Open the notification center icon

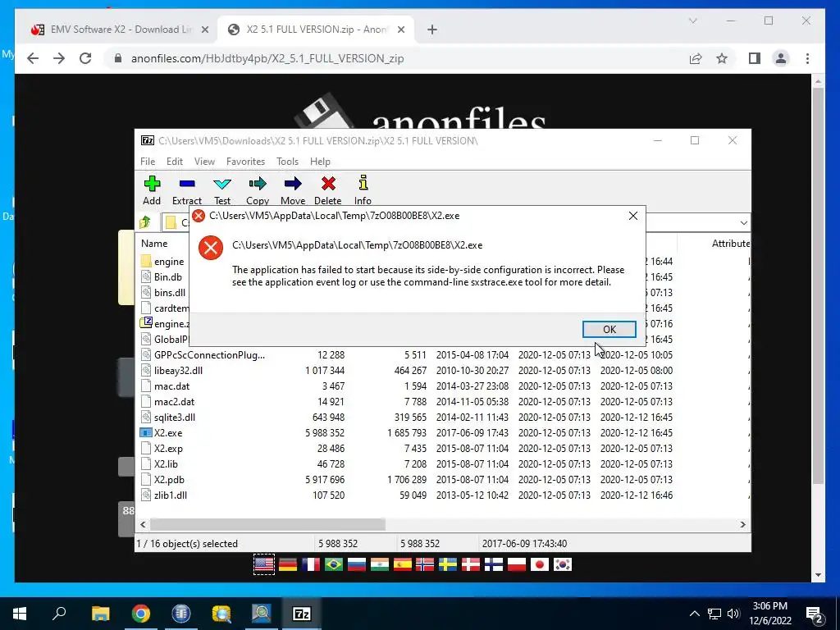815,614
